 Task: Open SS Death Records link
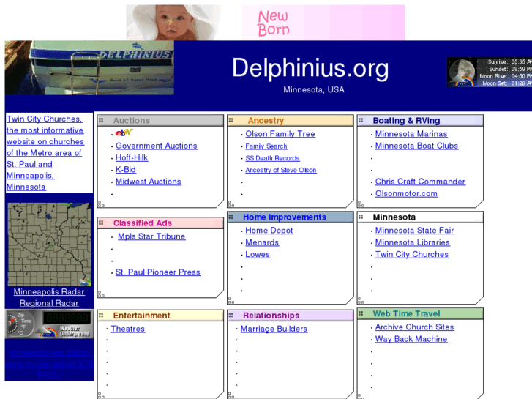tap(272, 158)
